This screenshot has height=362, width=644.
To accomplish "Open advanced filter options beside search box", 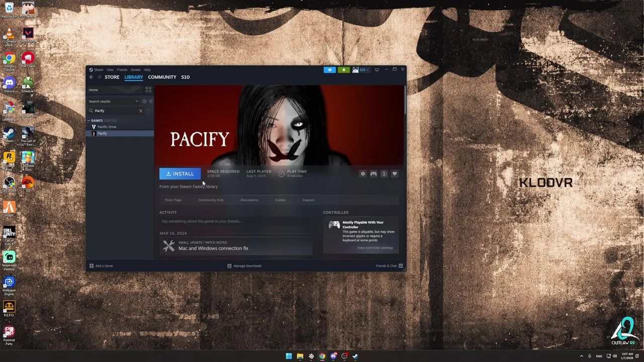I will (149, 111).
